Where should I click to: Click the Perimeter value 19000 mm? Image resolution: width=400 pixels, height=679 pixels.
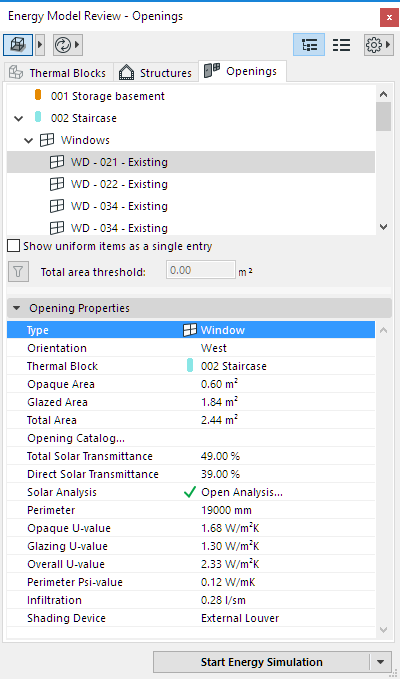(x=226, y=510)
